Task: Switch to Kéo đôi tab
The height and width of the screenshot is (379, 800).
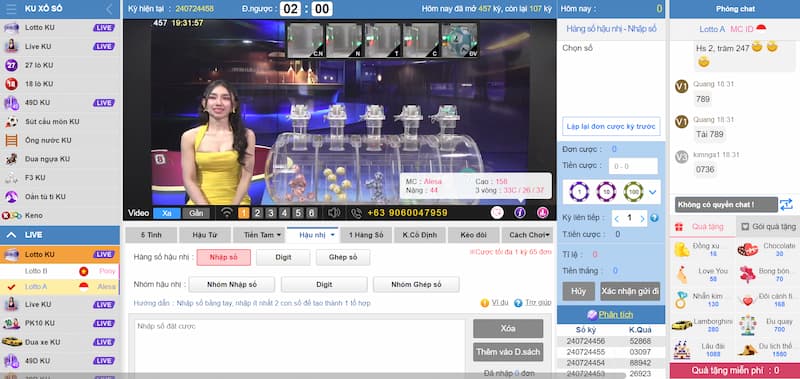Action: coord(473,235)
